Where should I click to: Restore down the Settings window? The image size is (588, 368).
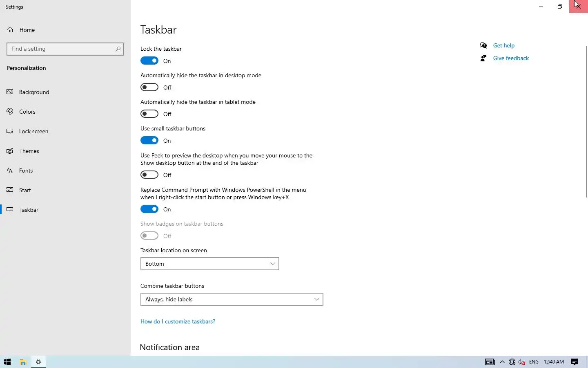560,7
